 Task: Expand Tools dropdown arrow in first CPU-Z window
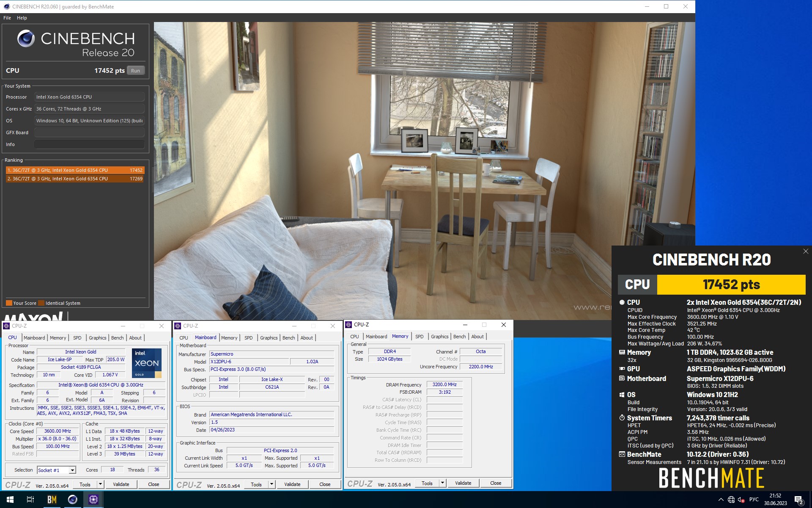[x=100, y=484]
